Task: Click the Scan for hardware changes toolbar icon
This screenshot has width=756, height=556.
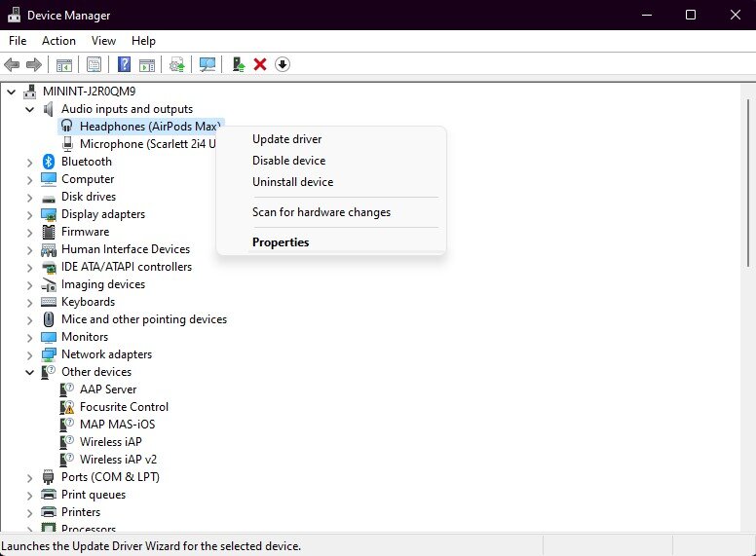Action: click(x=208, y=64)
